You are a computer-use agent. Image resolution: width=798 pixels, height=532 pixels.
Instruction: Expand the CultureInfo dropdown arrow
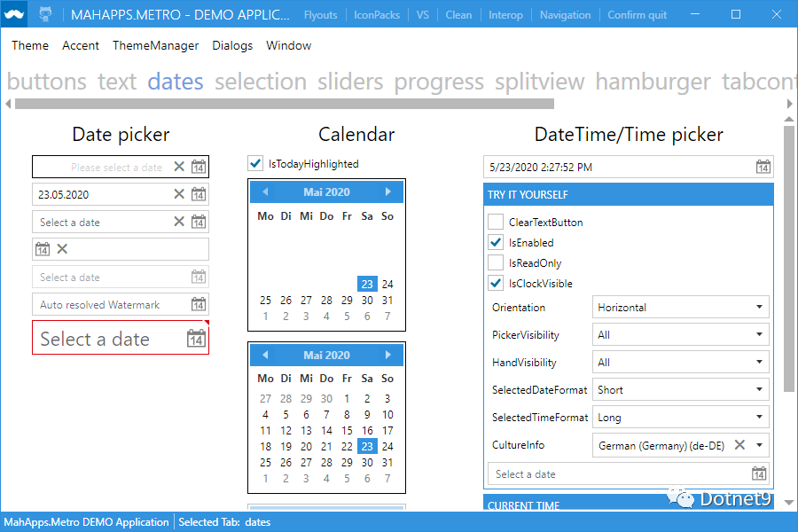[x=759, y=445]
